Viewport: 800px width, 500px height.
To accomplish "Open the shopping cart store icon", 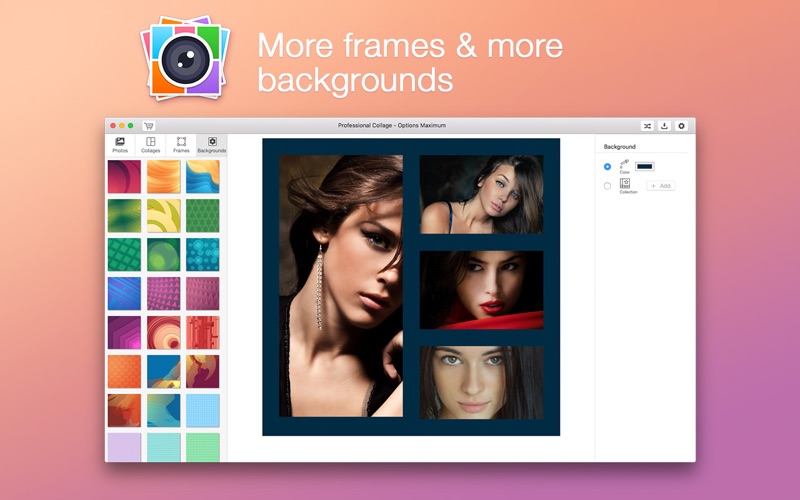I will [x=148, y=126].
